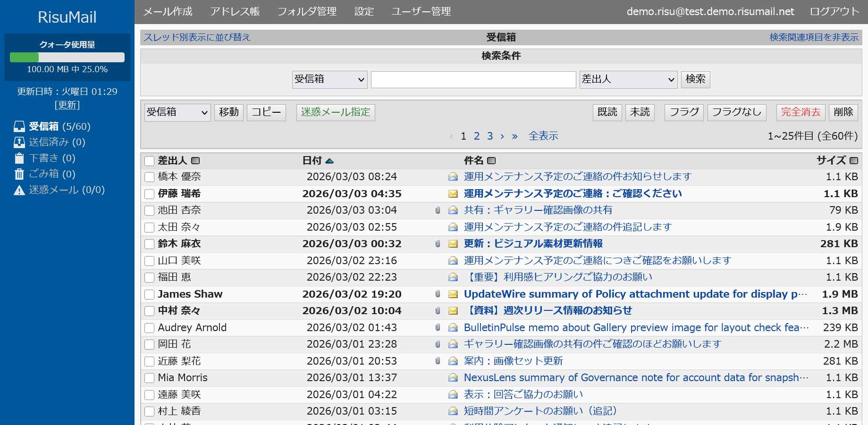
Task: Check the box beside Audrey Arnold's email
Action: coord(150,328)
